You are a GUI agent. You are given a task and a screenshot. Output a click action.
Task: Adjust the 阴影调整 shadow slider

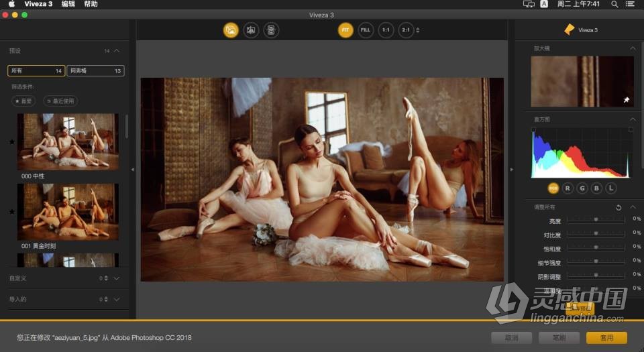596,276
